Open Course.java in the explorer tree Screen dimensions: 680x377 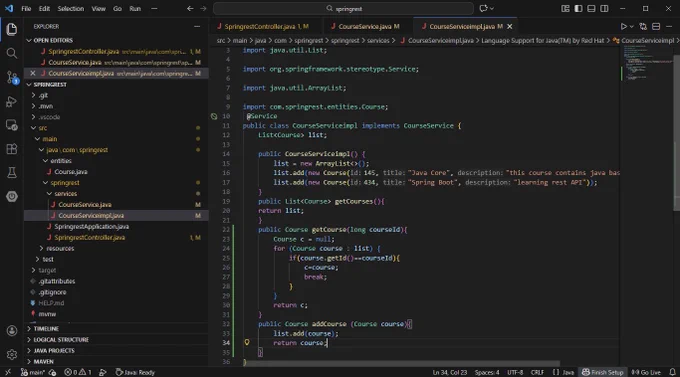[x=71, y=171]
